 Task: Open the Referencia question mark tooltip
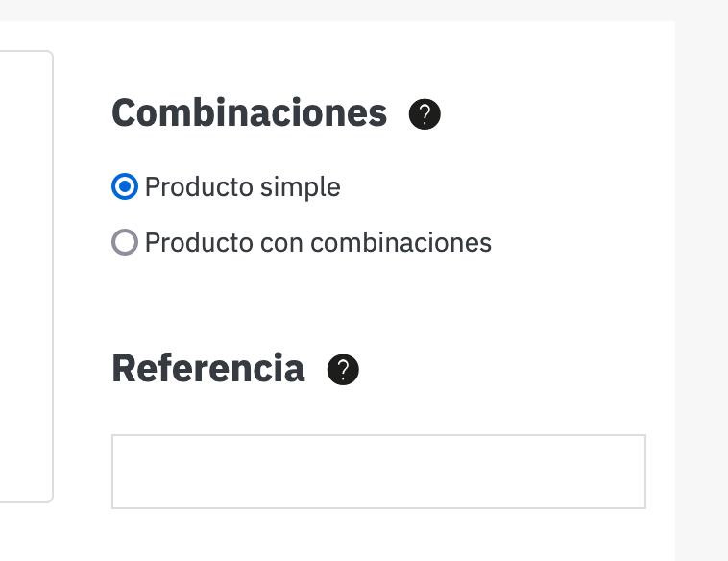click(x=343, y=370)
